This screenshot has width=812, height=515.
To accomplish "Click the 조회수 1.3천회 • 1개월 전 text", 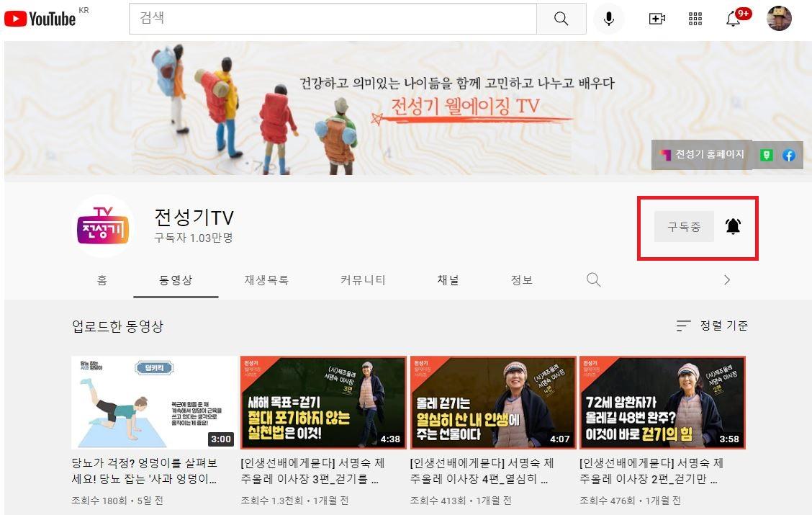I will [294, 501].
